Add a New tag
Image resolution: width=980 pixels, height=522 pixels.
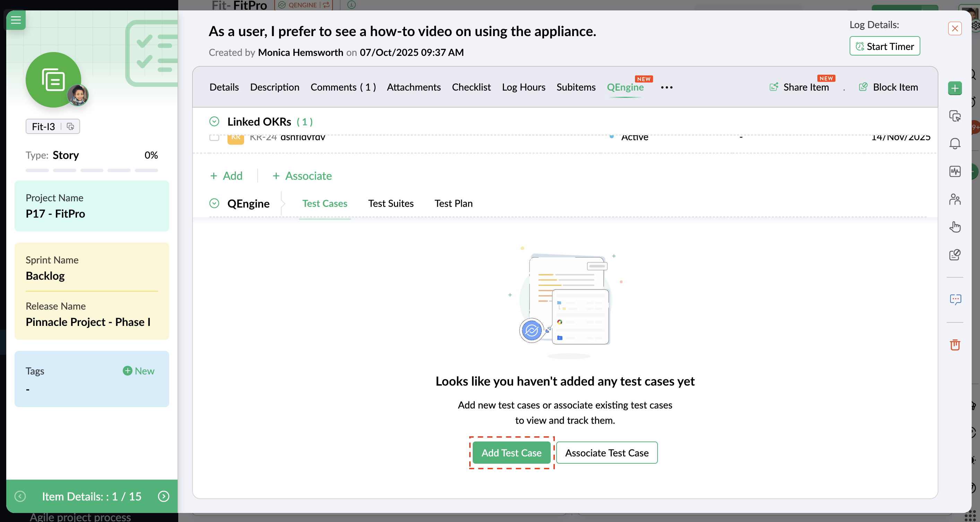pos(138,371)
